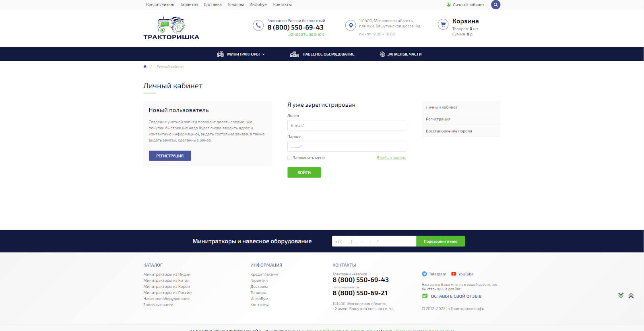Toggle the Запомнить меня checkbox

(x=289, y=158)
